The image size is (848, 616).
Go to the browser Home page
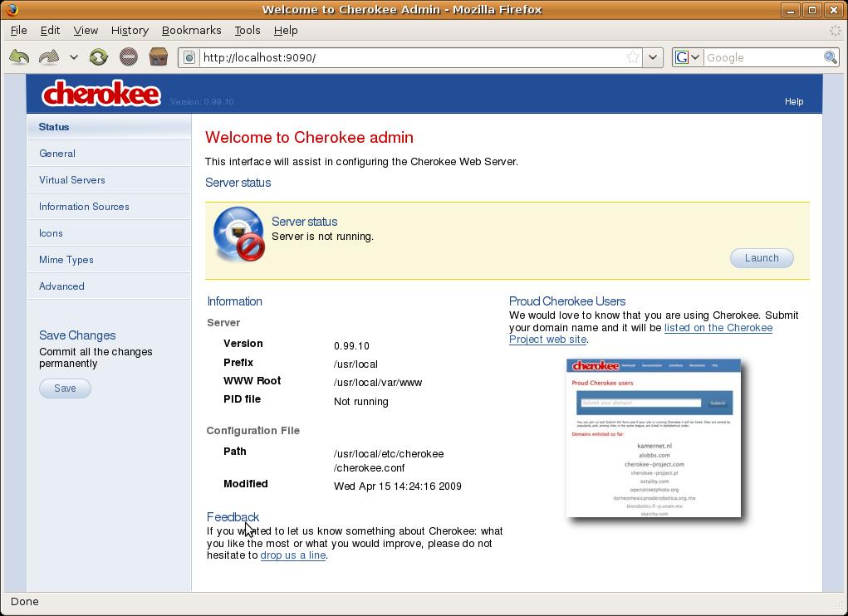(158, 57)
